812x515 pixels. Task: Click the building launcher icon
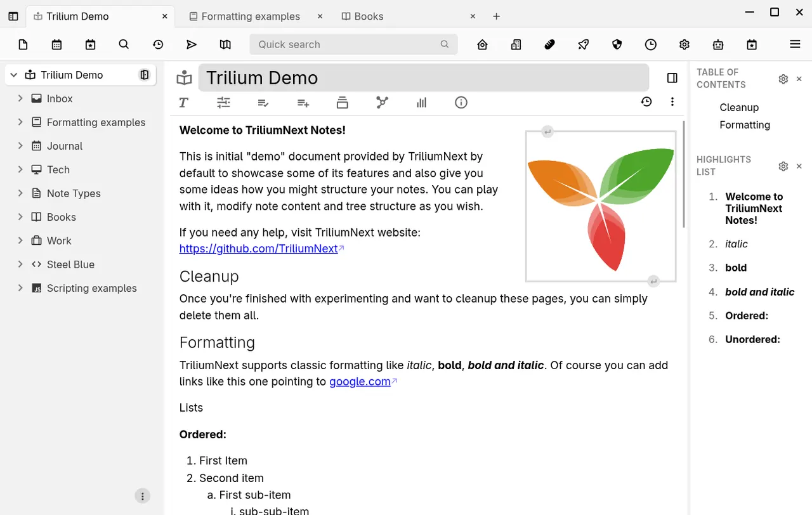[x=516, y=44]
